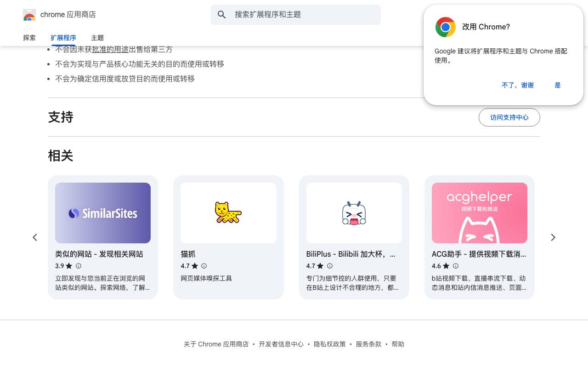Open the SimilarSites extension thumbnail
Screen dimensions: 588x368
(103, 213)
